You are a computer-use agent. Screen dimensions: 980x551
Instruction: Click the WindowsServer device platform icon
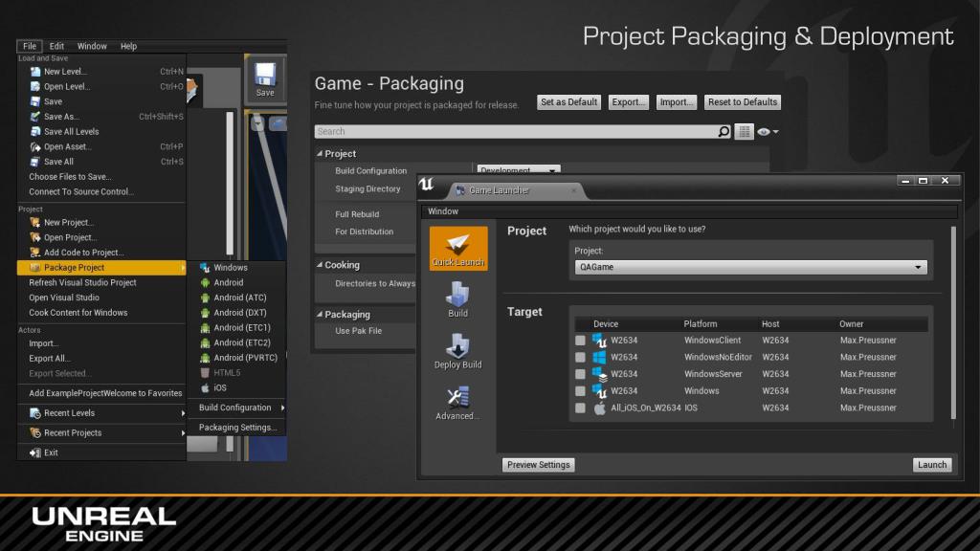coord(599,374)
